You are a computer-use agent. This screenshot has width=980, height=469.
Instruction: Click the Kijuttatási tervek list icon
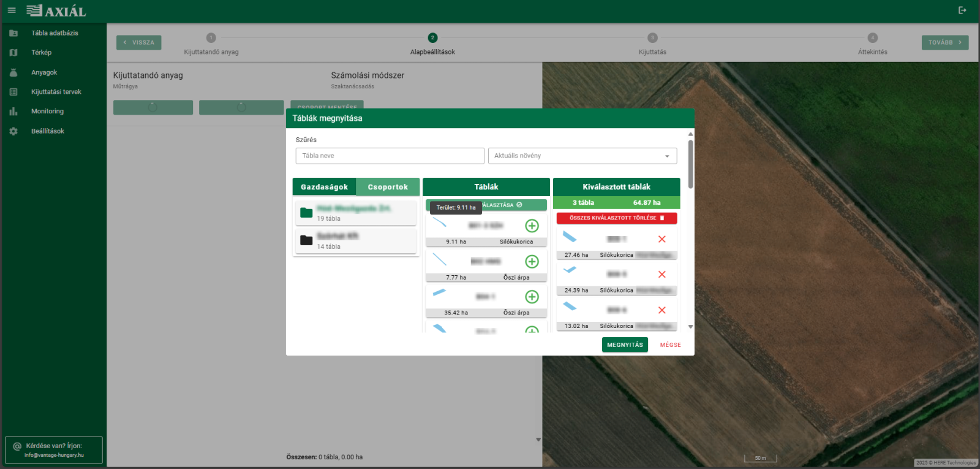tap(13, 92)
